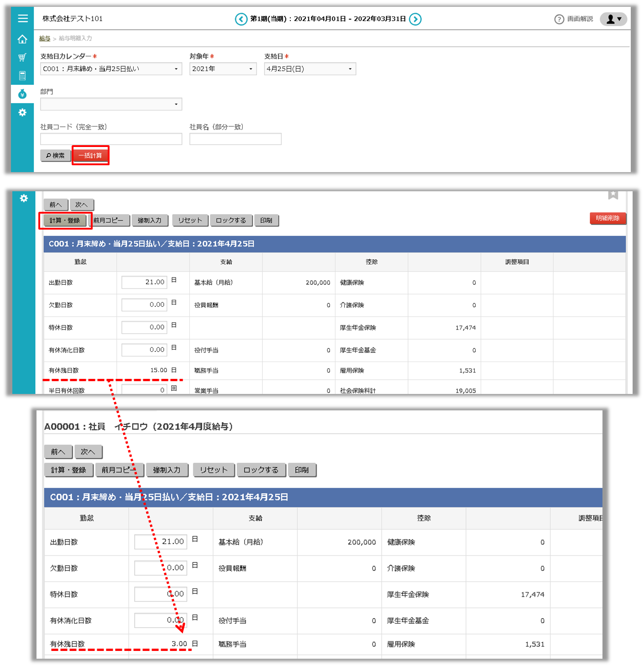Open the hamburger navigation menu

[22, 19]
